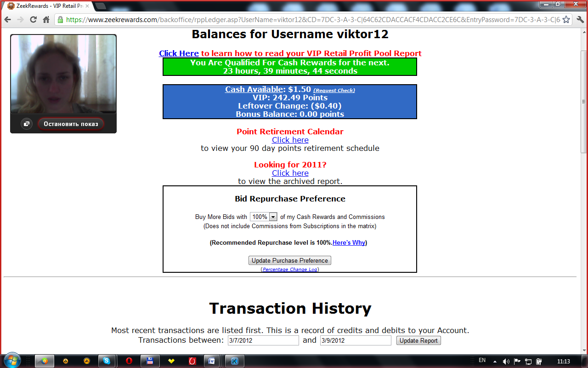Reload the current page
Viewport: 588px width, 368px height.
33,20
